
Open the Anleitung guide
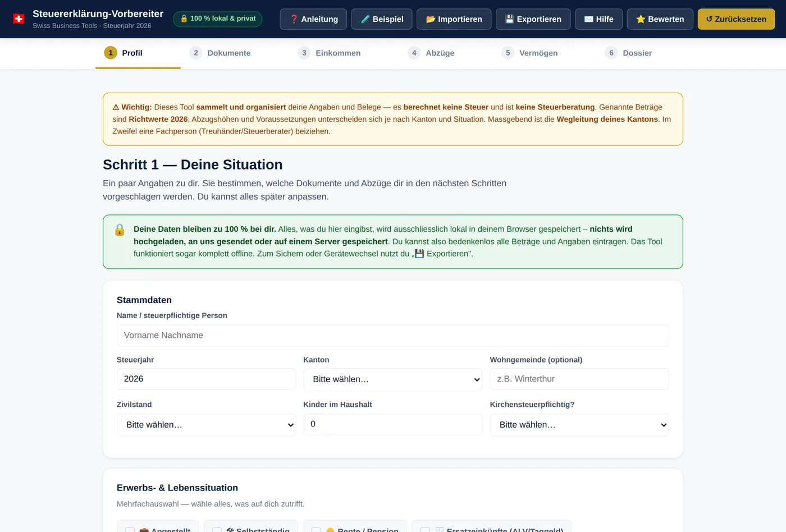click(313, 19)
